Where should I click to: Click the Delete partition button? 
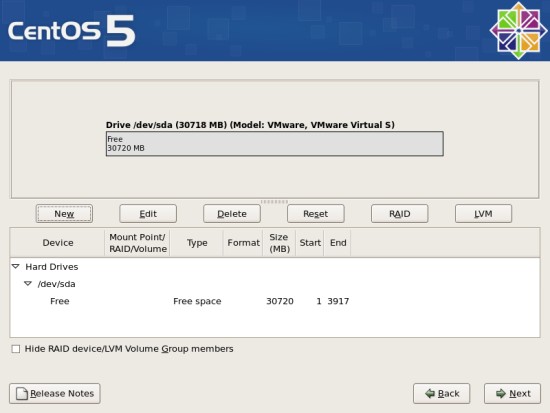click(x=232, y=214)
